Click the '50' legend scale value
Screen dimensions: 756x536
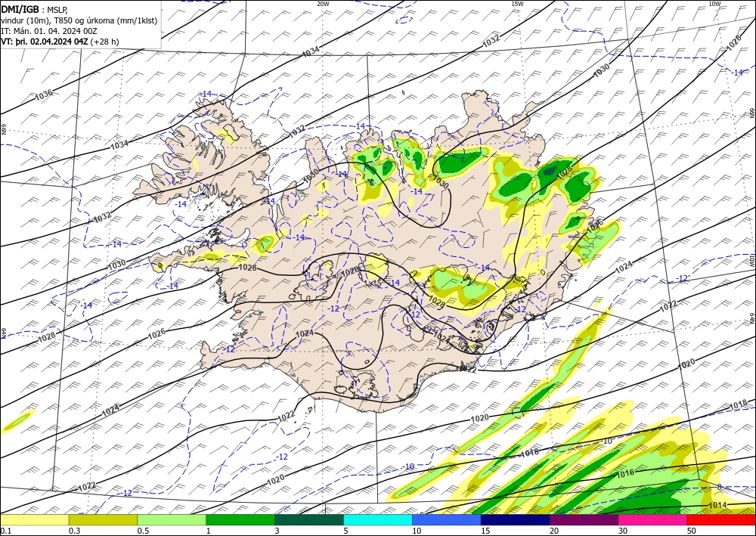692,531
